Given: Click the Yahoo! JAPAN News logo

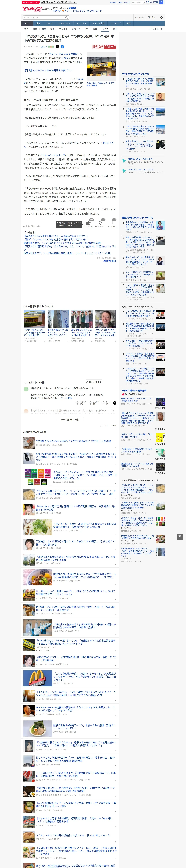Looking at the screenshot, I should click(37, 9).
